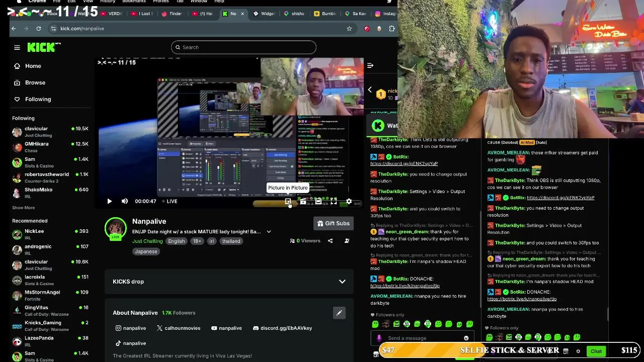Open Chrome extensions puzzle icon
Screen dimensions: 644x362
coord(392,29)
